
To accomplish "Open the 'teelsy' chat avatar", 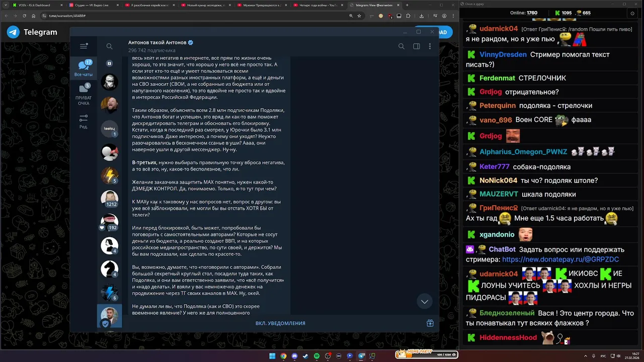I will click(x=109, y=129).
